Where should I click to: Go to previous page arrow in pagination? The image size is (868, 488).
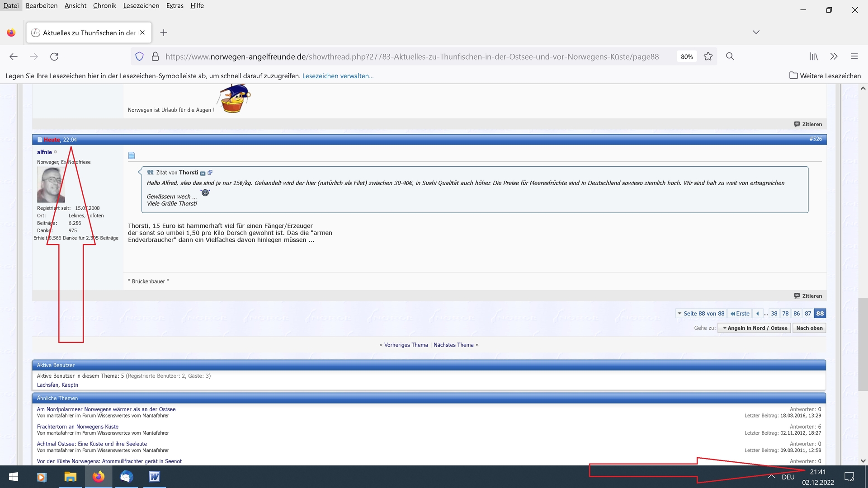[758, 314]
